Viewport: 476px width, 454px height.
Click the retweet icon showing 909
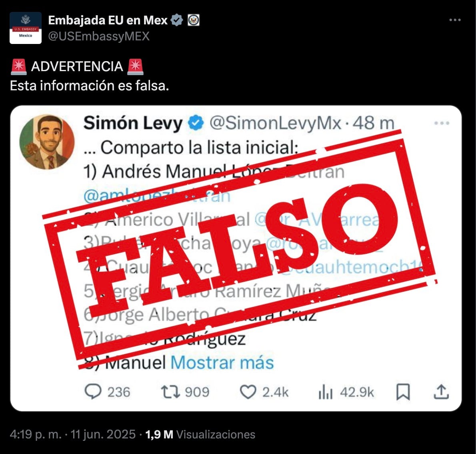coord(171,392)
